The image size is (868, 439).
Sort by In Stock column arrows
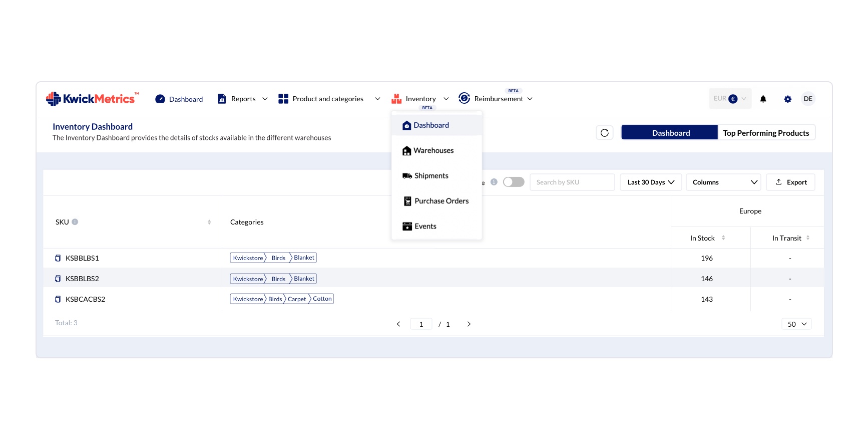point(723,238)
